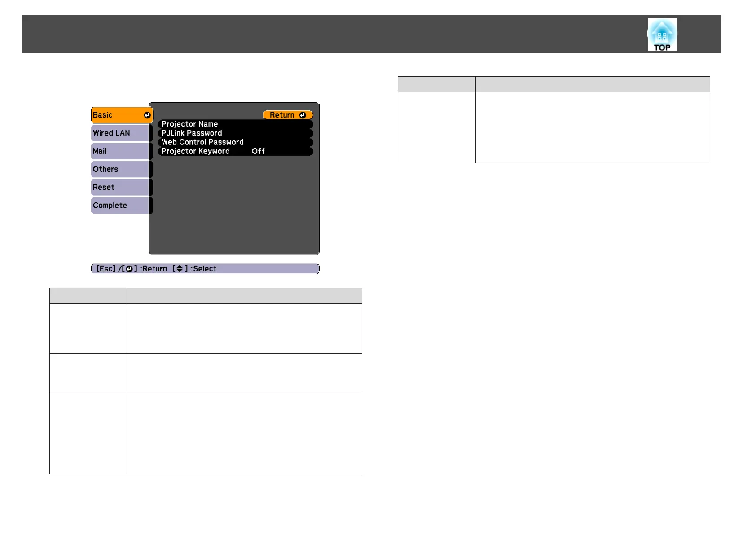The image size is (756, 534).
Task: Click the enter icon inside Return button
Action: tap(303, 115)
